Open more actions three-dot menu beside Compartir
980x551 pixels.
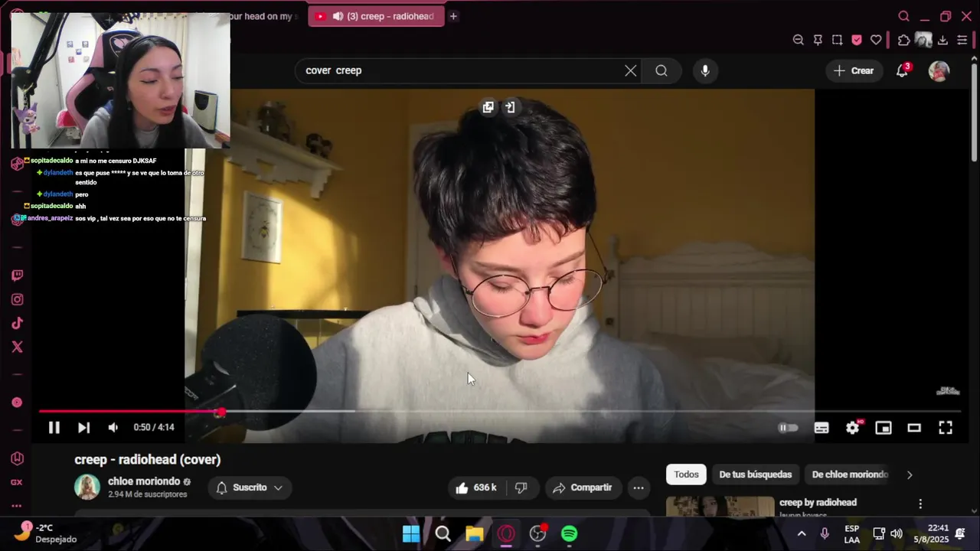[x=639, y=487]
